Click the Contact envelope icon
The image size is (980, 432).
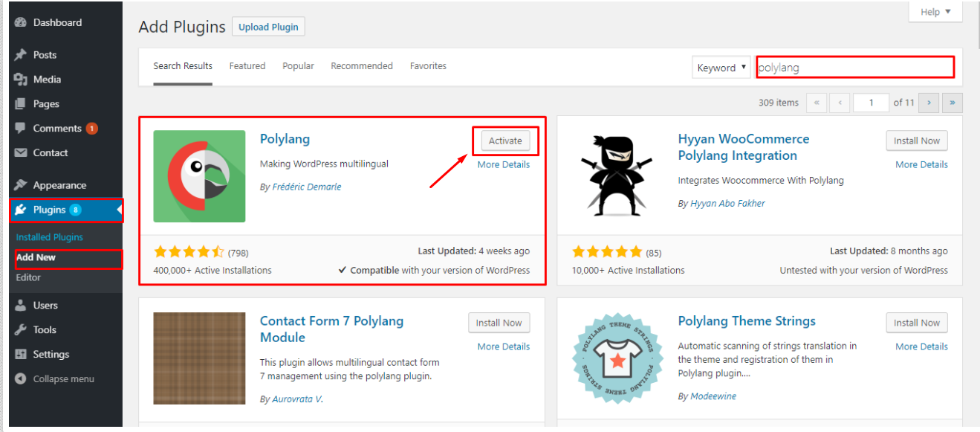(21, 153)
